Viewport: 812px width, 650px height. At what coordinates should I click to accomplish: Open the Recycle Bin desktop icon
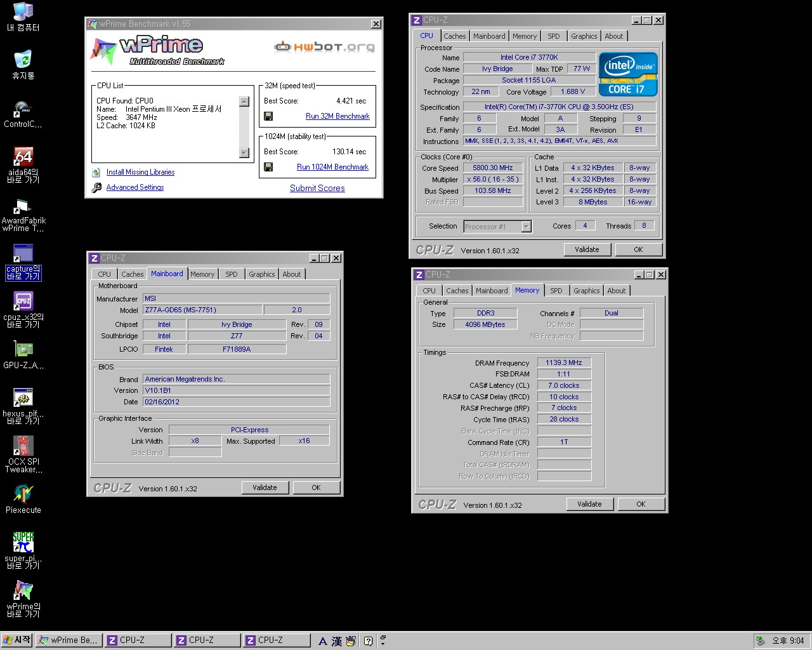23,64
